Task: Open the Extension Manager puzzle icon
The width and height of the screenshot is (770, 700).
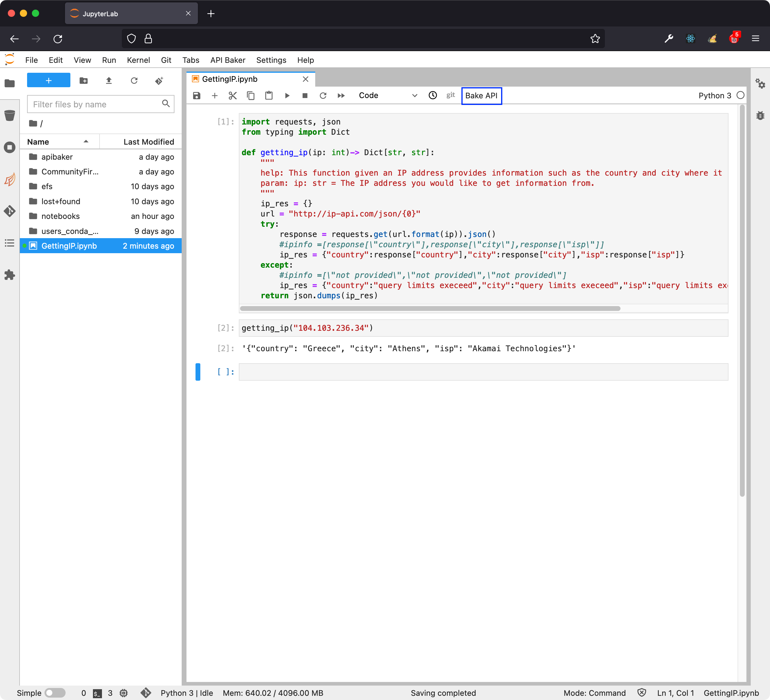Action: pyautogui.click(x=10, y=275)
